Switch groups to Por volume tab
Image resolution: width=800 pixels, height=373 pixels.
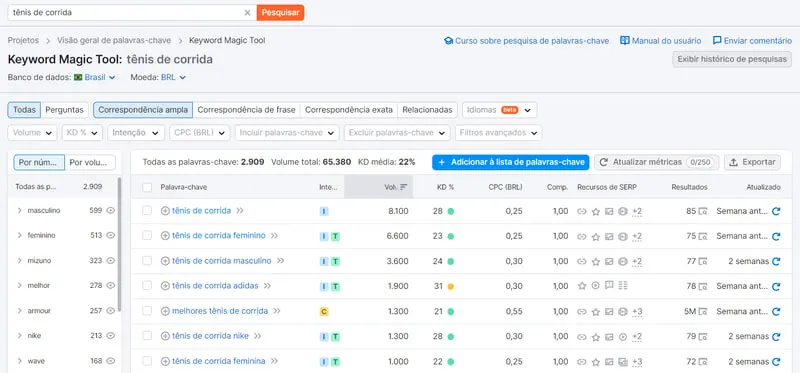pyautogui.click(x=90, y=162)
